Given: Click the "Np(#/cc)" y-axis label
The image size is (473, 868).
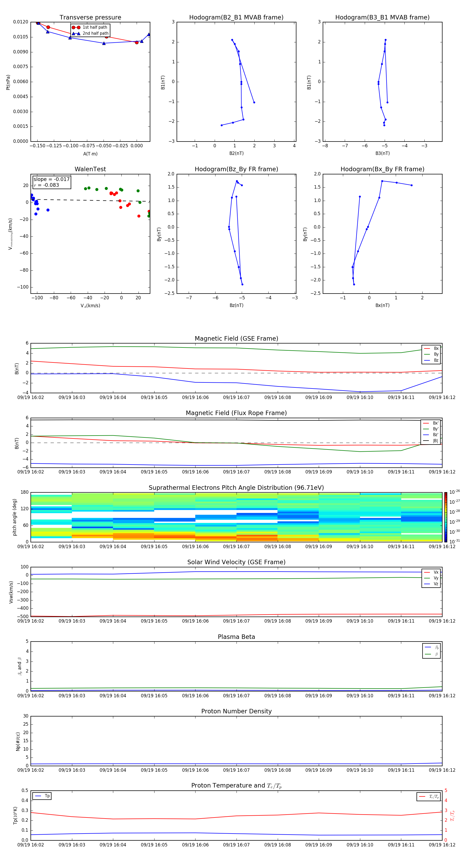Looking at the screenshot, I should coord(18,741).
